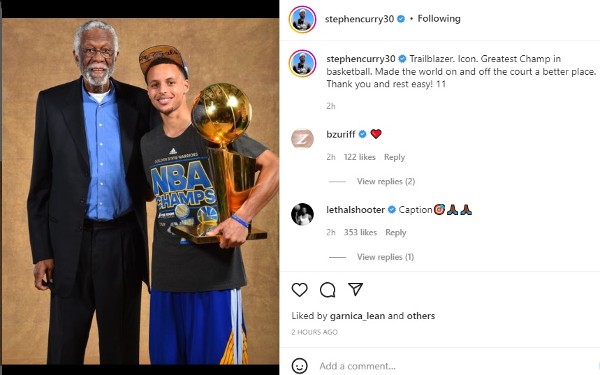This screenshot has width=600, height=375.
Task: Open the lethalshooter username link
Action: [x=355, y=210]
